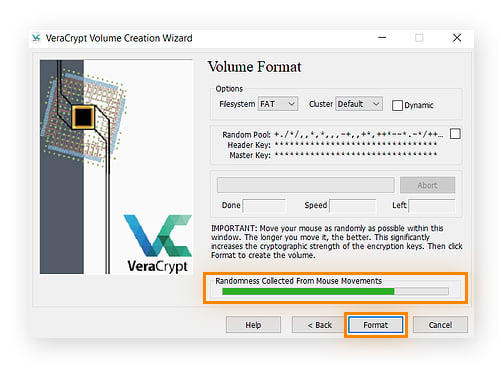This screenshot has height=368, width=501.
Task: Click the Random Pool value text
Action: click(x=359, y=134)
